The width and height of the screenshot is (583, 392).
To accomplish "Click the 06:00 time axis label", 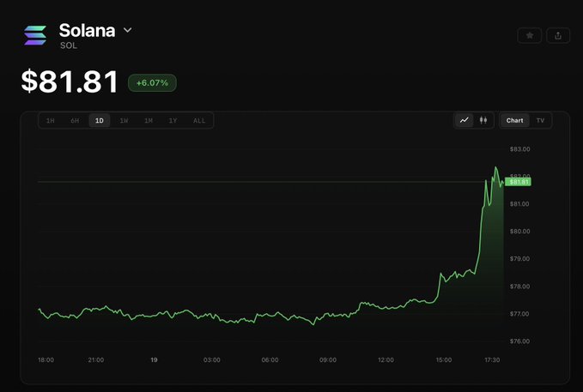I will click(270, 360).
